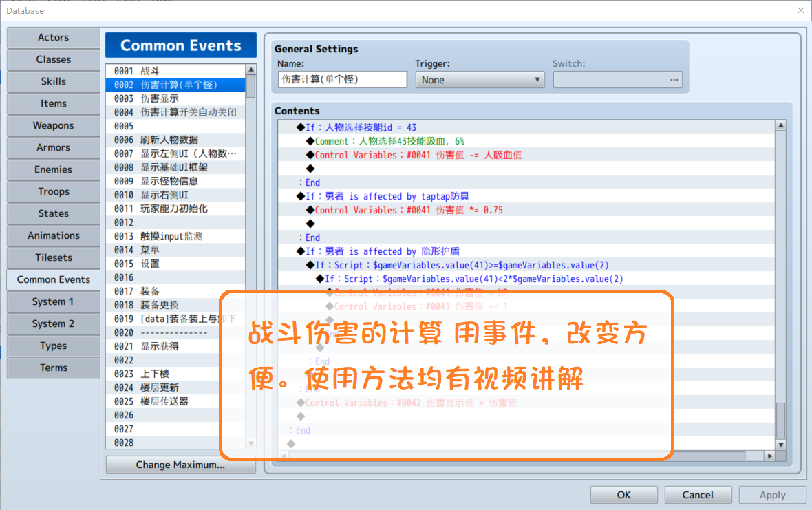
Task: Click the Apply button
Action: [x=773, y=495]
